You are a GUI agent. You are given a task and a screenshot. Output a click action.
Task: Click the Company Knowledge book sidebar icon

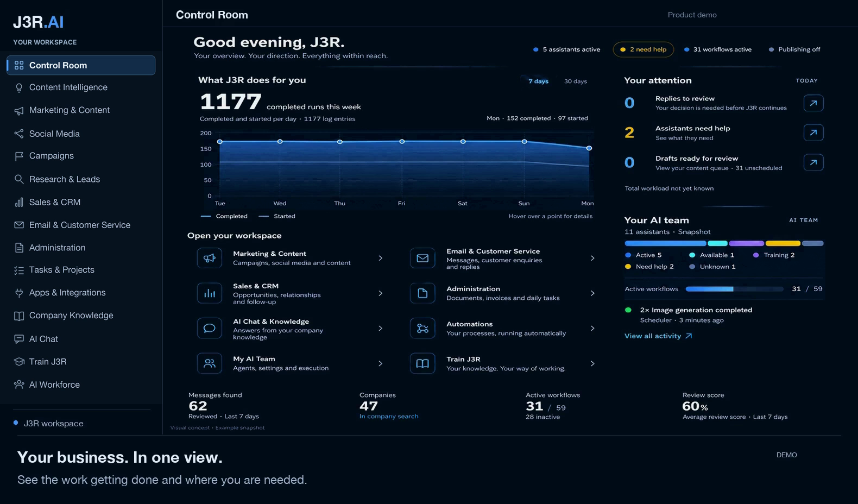[x=19, y=316]
